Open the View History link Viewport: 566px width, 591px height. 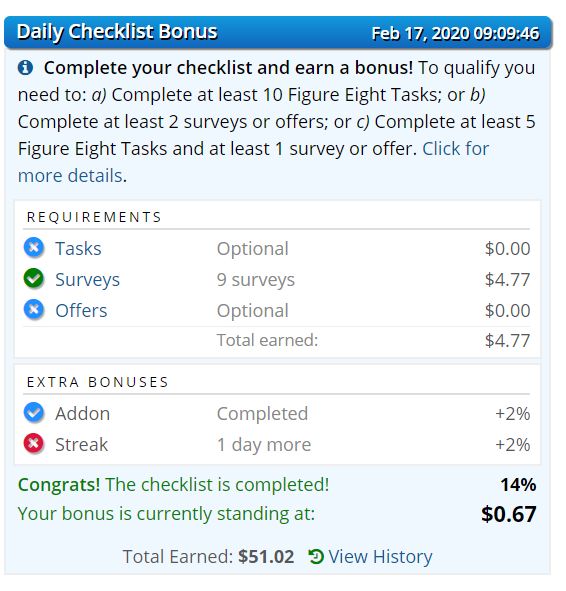(380, 557)
